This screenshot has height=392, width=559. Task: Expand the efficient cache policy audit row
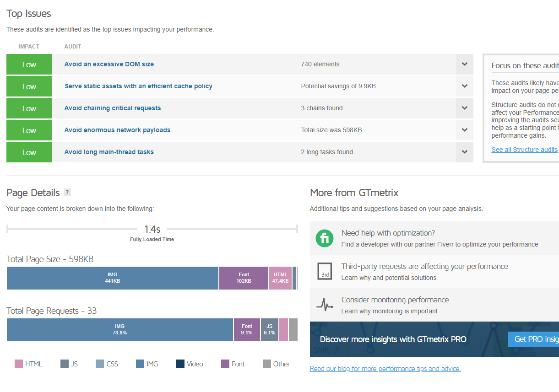click(240, 86)
